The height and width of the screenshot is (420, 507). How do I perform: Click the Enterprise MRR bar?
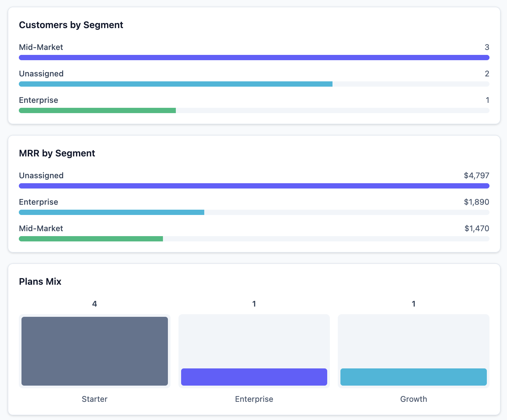click(254, 212)
